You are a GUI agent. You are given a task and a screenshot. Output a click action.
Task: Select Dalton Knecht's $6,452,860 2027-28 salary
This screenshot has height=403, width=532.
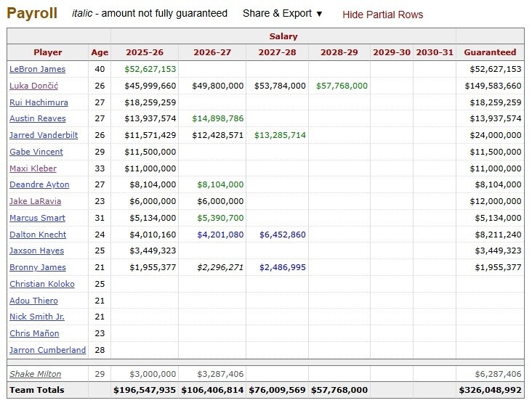(283, 235)
